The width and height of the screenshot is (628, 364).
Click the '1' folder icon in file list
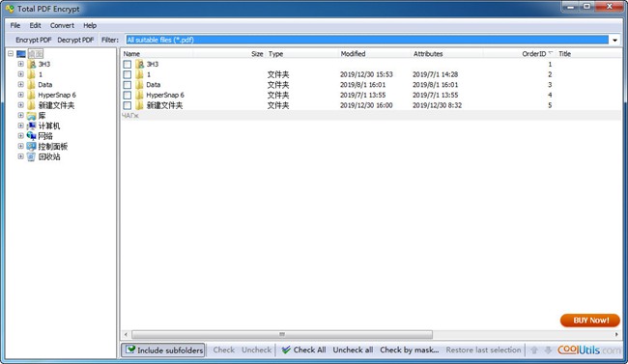(x=139, y=74)
